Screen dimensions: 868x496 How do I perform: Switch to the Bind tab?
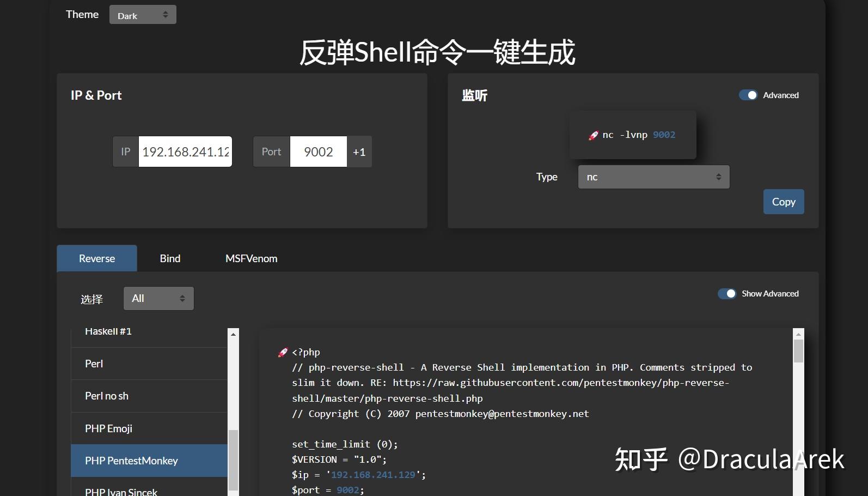[170, 258]
